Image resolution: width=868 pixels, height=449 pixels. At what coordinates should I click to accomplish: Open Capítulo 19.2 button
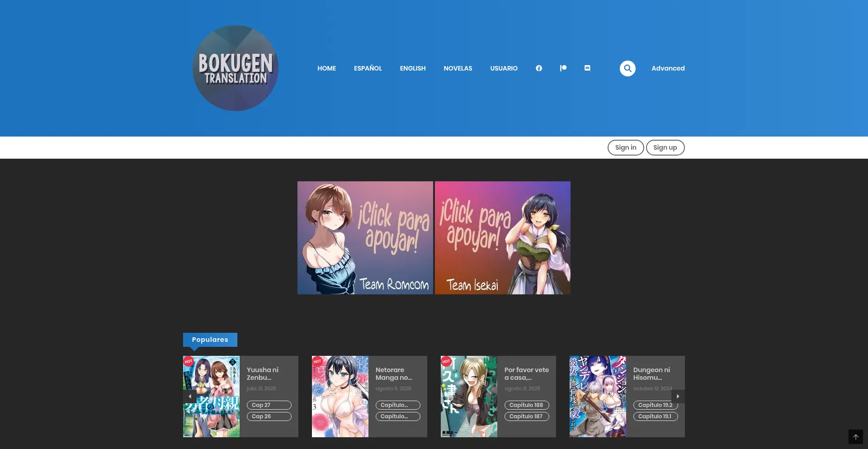[656, 405]
